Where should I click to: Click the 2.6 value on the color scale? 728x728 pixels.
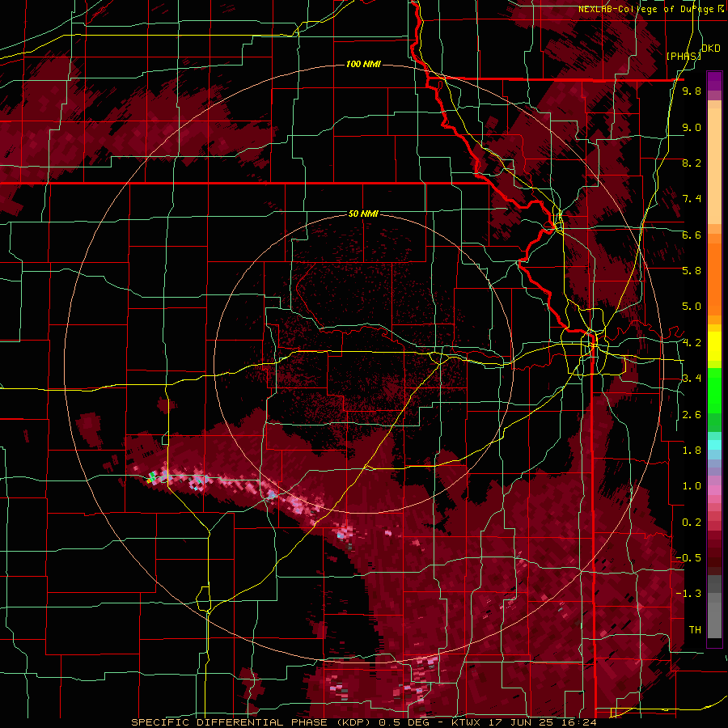tap(692, 414)
